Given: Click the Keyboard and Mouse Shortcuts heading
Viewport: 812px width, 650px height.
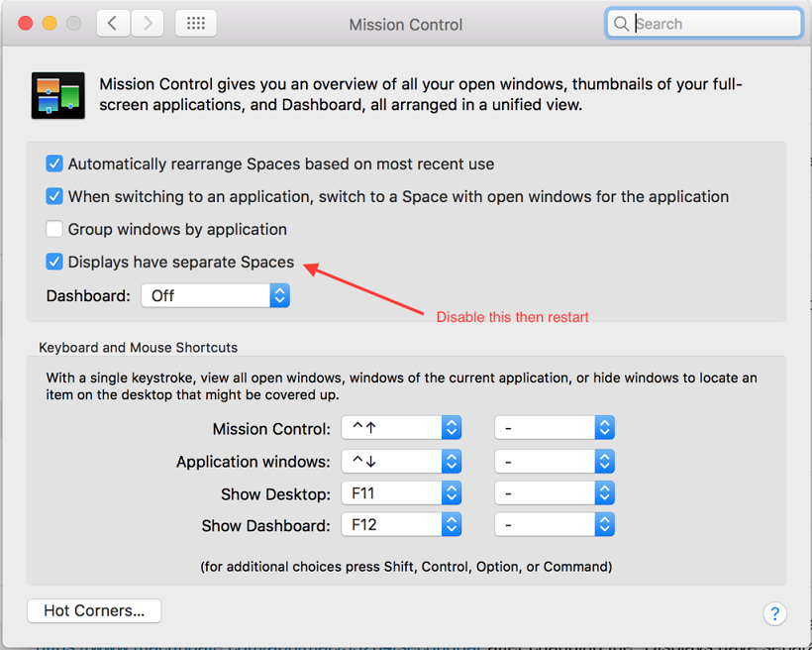Looking at the screenshot, I should tap(139, 347).
